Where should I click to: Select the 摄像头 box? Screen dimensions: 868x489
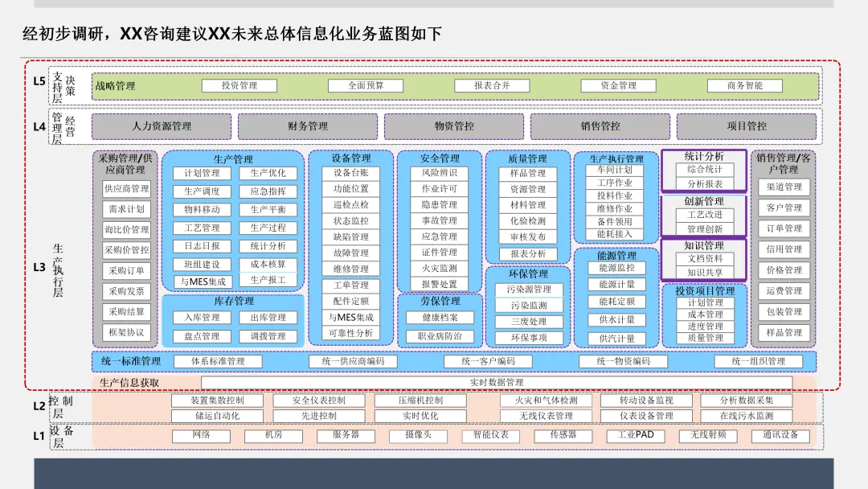(x=418, y=435)
